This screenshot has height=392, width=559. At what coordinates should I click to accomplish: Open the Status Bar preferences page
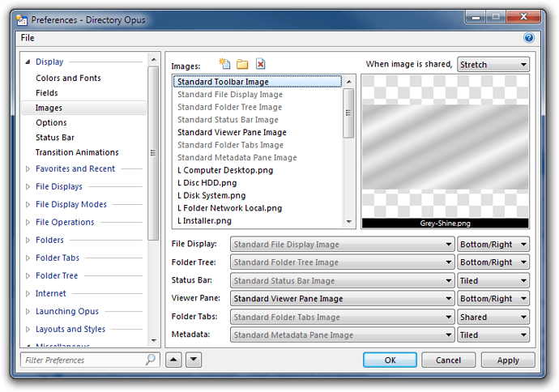tap(55, 138)
